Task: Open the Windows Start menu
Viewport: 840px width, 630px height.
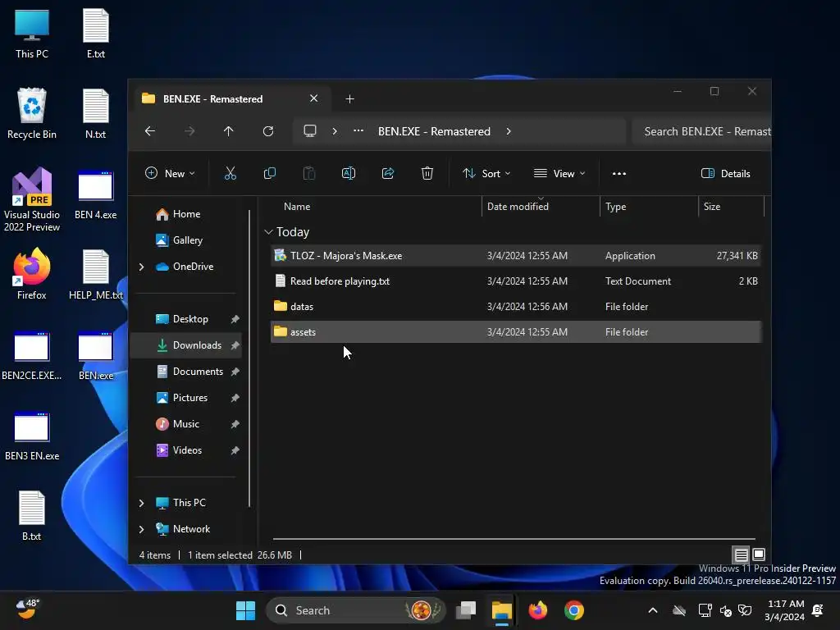Action: tap(246, 610)
